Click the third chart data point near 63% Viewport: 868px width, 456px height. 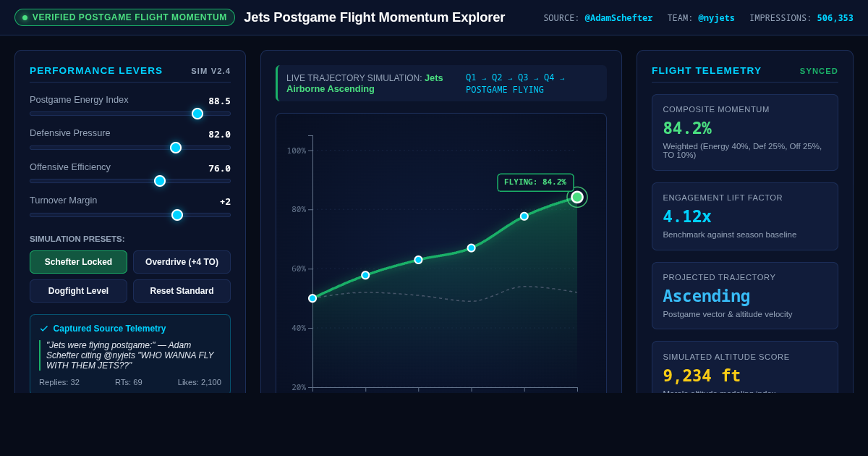(x=418, y=260)
